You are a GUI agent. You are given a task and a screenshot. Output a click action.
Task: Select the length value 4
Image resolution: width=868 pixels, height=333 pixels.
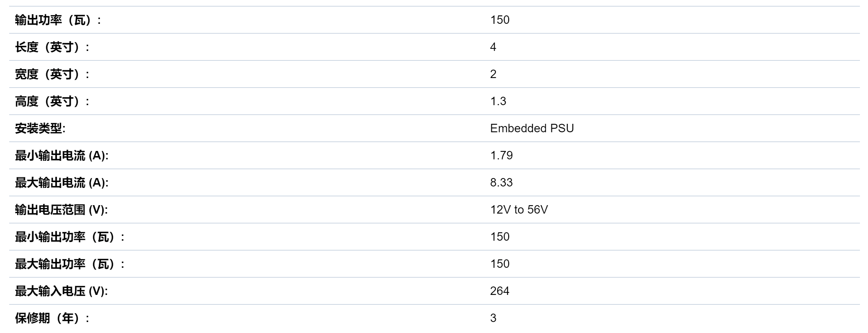coord(493,47)
